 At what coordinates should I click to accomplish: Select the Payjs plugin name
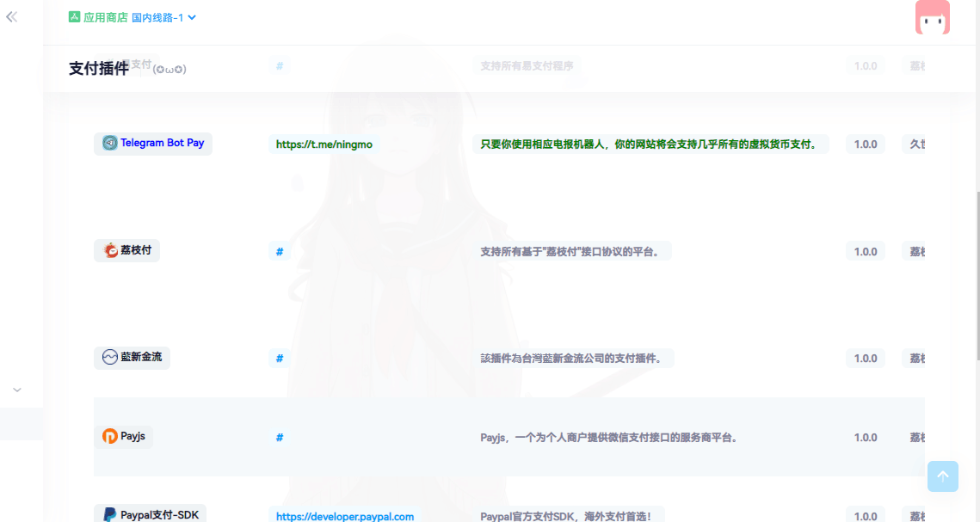pyautogui.click(x=133, y=436)
